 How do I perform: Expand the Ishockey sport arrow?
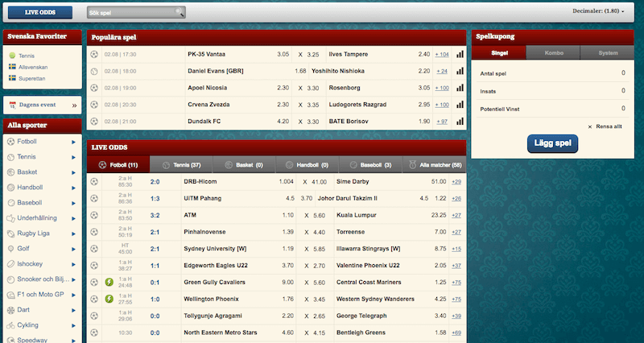(x=73, y=264)
